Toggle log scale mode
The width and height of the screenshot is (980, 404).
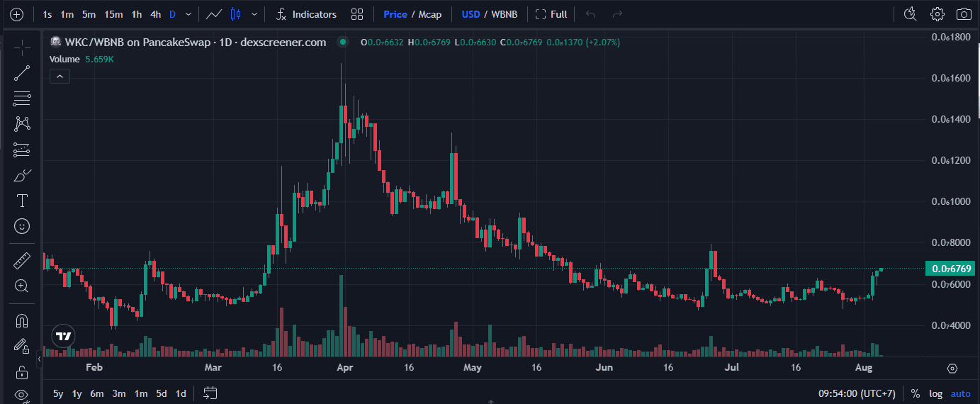coord(936,393)
